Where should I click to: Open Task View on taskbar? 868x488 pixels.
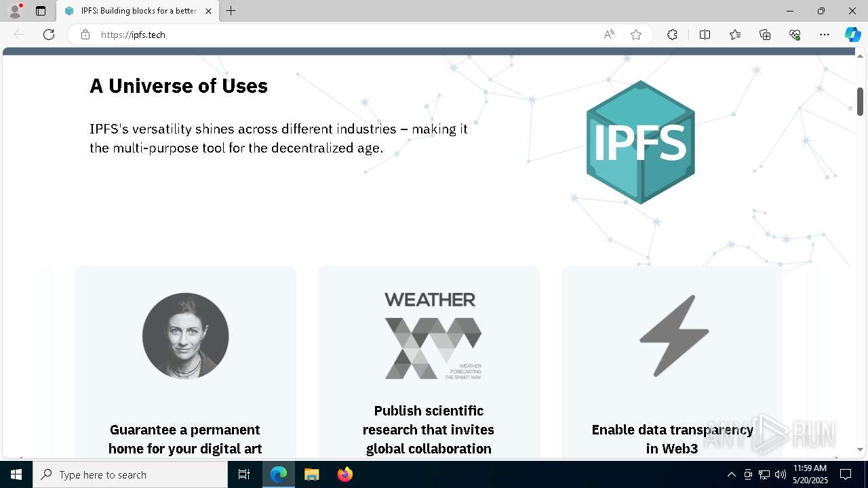tap(244, 474)
